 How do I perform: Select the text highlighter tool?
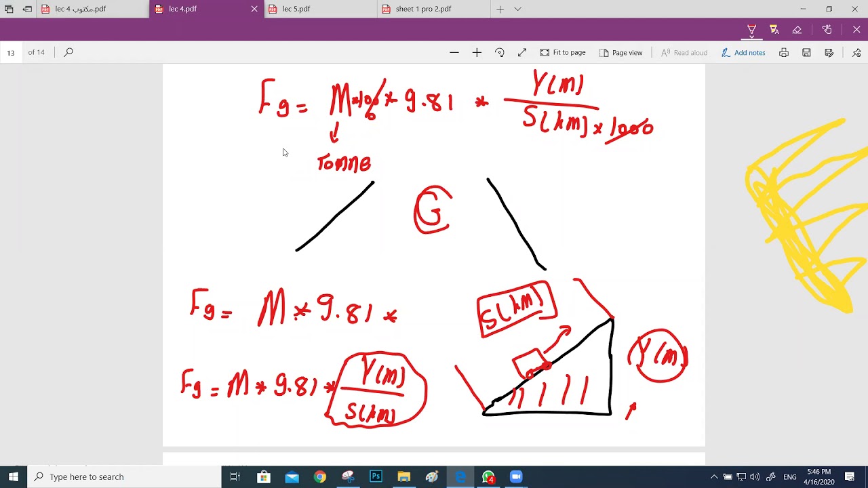pos(774,30)
